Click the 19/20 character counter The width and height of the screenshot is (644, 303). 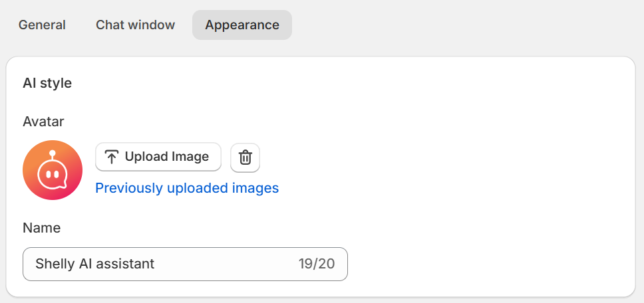(316, 264)
